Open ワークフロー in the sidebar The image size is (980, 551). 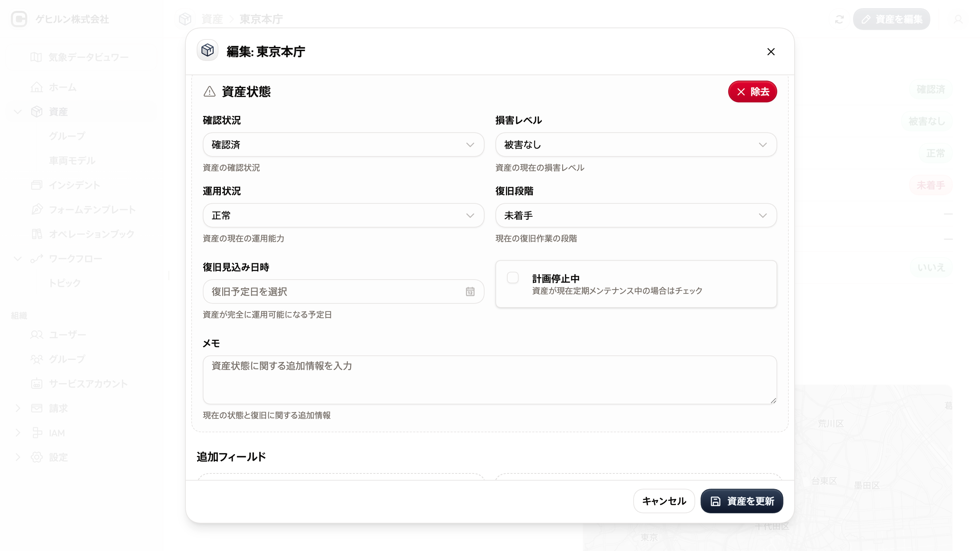click(75, 258)
